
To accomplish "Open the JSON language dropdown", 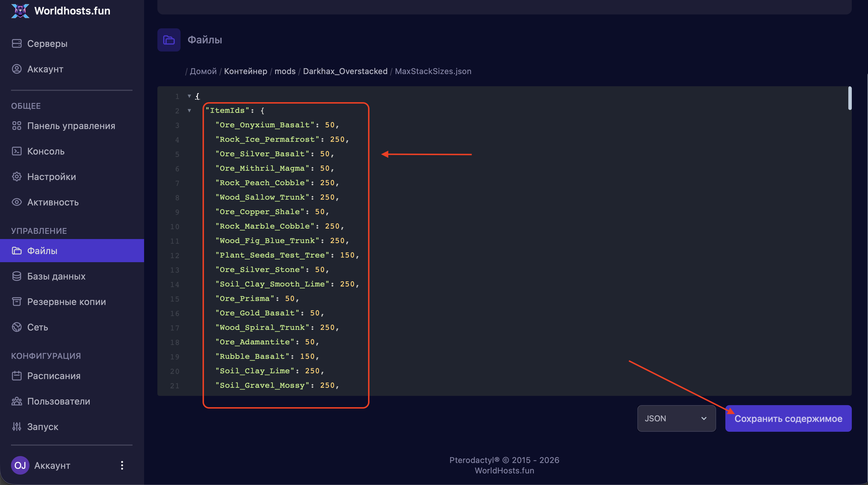I will pyautogui.click(x=676, y=418).
